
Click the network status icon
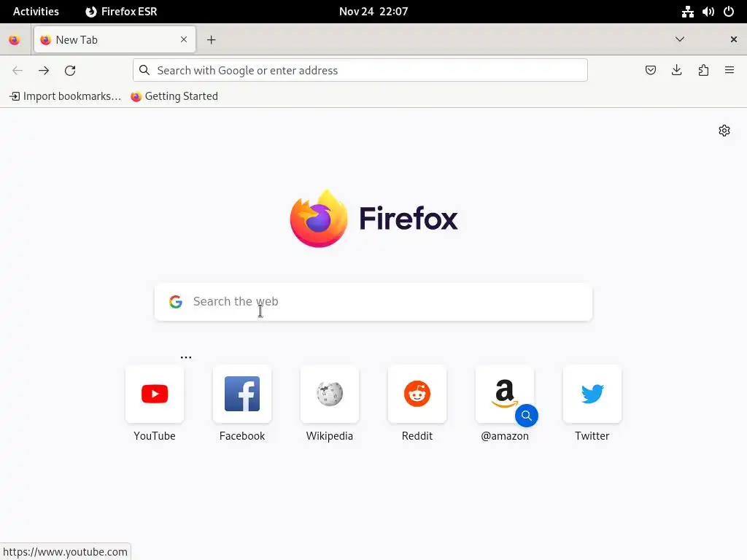tap(687, 12)
